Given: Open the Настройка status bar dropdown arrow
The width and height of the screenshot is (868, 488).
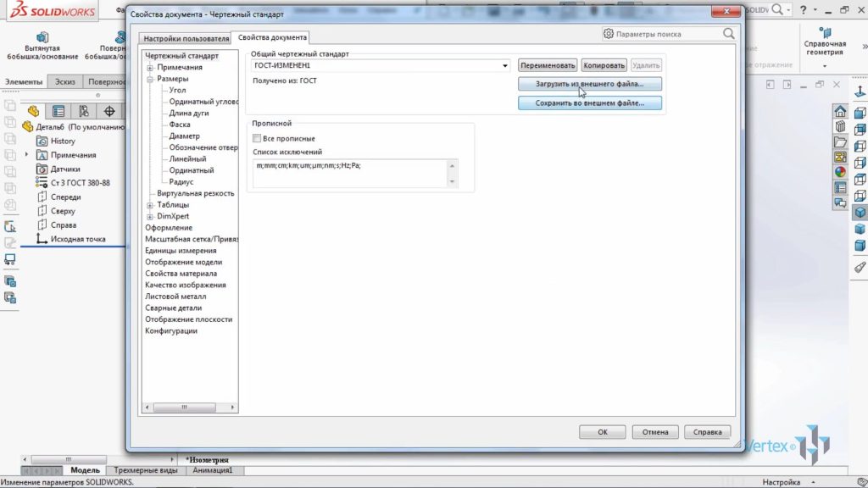Looking at the screenshot, I should tap(813, 482).
